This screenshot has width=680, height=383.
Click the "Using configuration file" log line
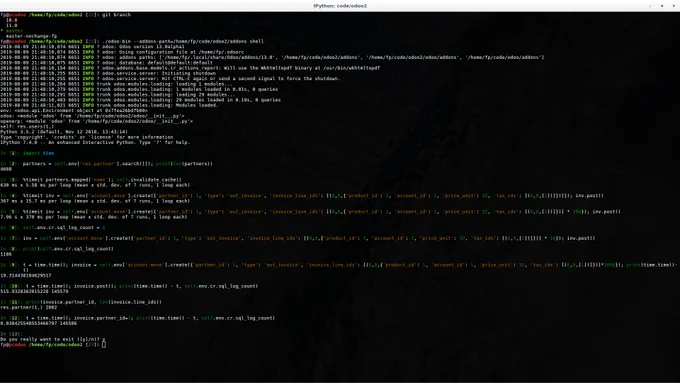122,52
